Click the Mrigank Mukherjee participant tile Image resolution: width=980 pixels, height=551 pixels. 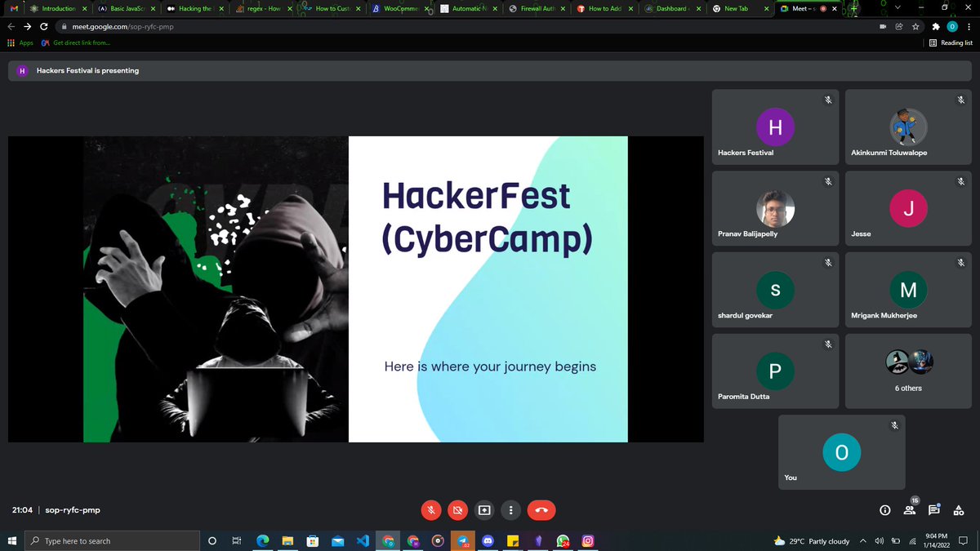click(908, 290)
